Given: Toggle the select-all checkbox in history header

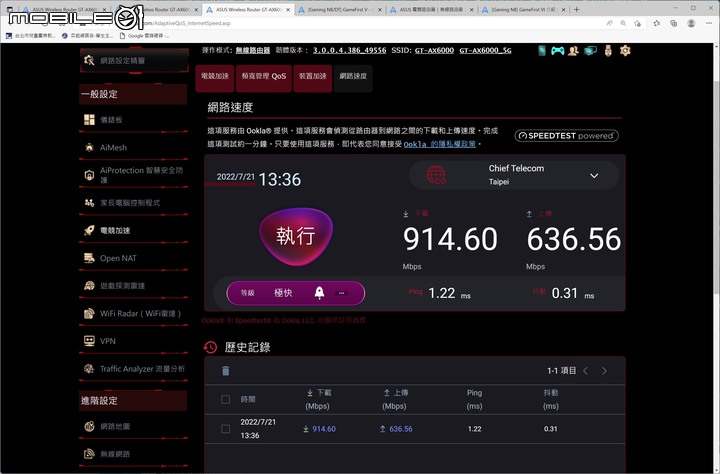Looking at the screenshot, I should pos(225,400).
